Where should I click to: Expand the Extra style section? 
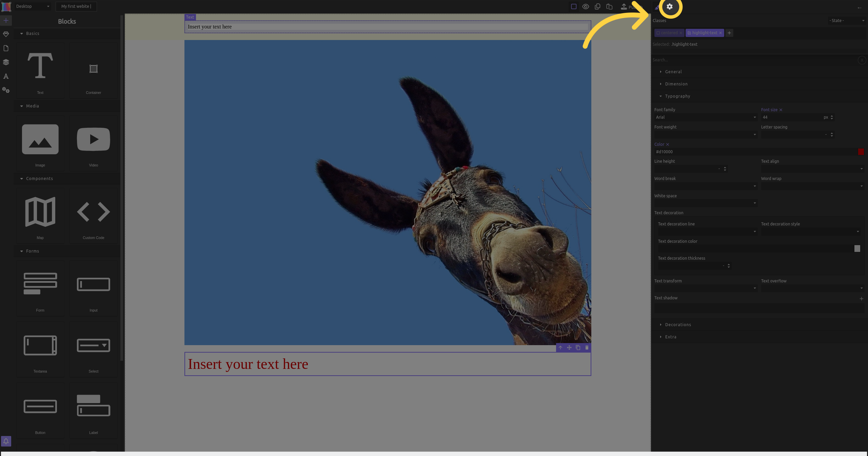click(759, 337)
